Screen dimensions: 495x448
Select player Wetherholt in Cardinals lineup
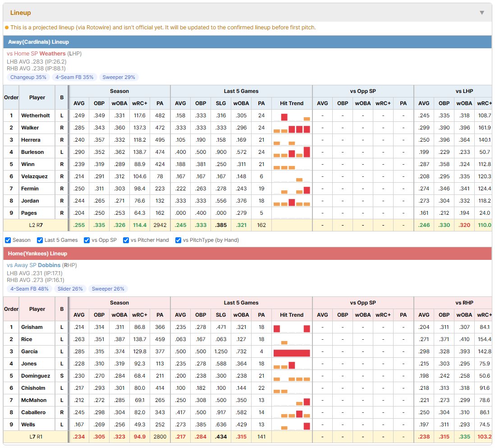pos(35,115)
